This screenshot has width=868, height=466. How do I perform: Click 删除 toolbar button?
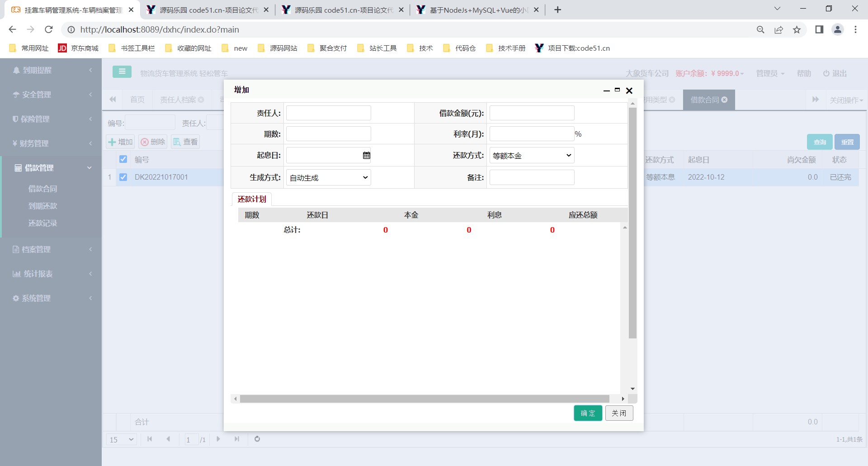click(153, 142)
